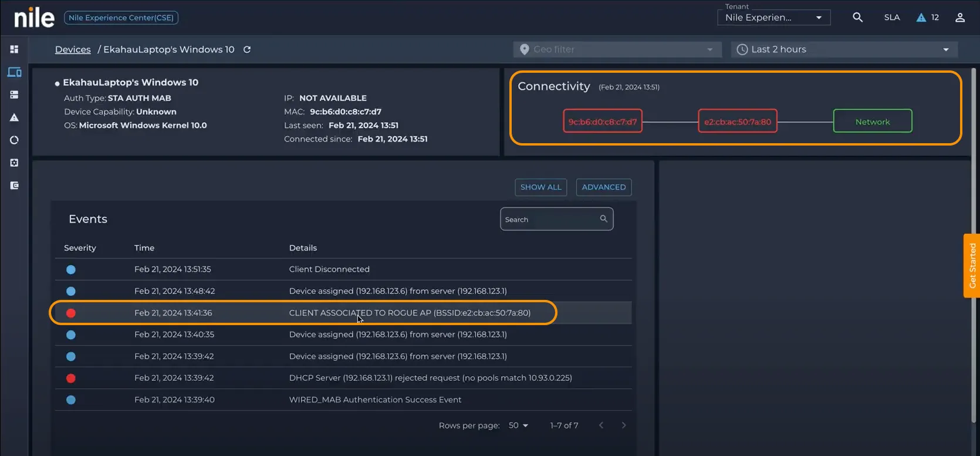Go to next page of events
Screen dimensions: 980x456
[x=624, y=425]
